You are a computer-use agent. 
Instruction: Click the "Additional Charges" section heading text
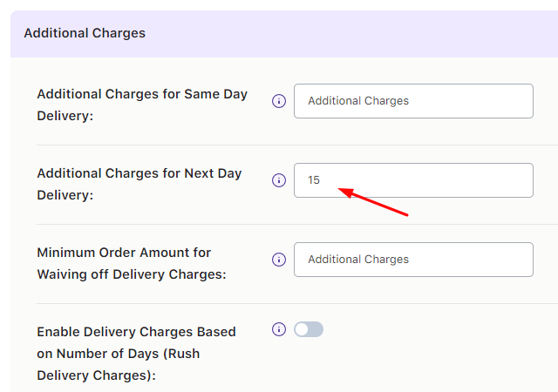coord(85,33)
